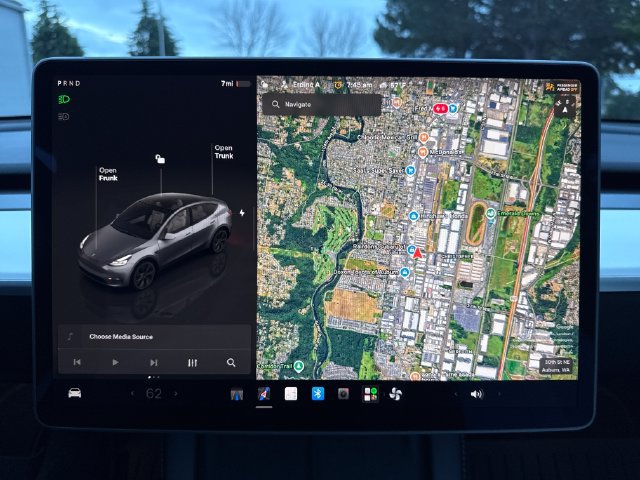Tap the gray parking lights indicator icon

pyautogui.click(x=64, y=117)
